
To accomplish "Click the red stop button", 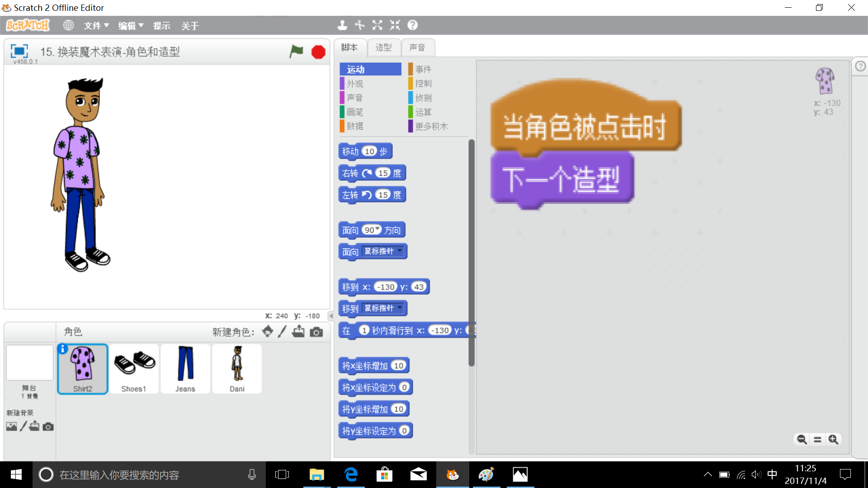I will pyautogui.click(x=318, y=52).
